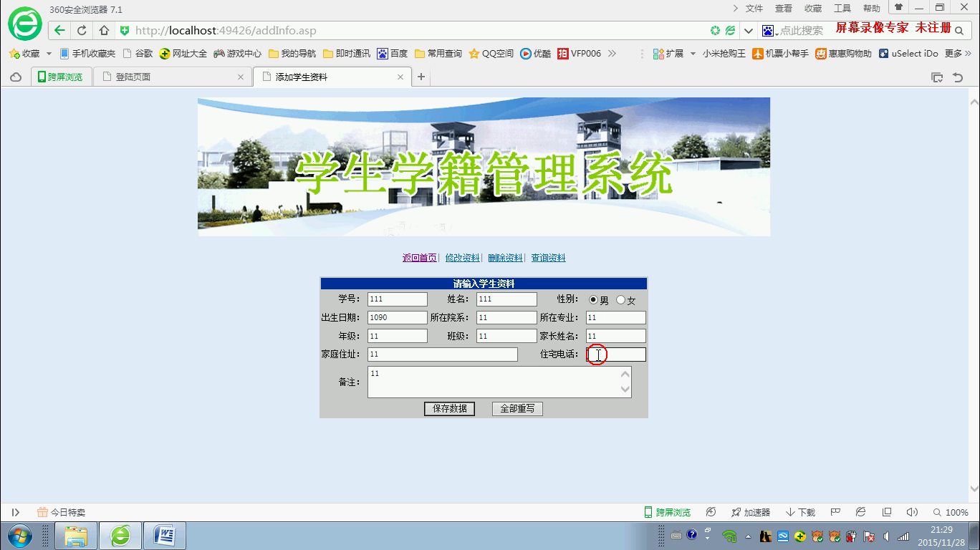This screenshot has width=980, height=550.
Task: Click page scrollbar down arrow
Action: 974,489
